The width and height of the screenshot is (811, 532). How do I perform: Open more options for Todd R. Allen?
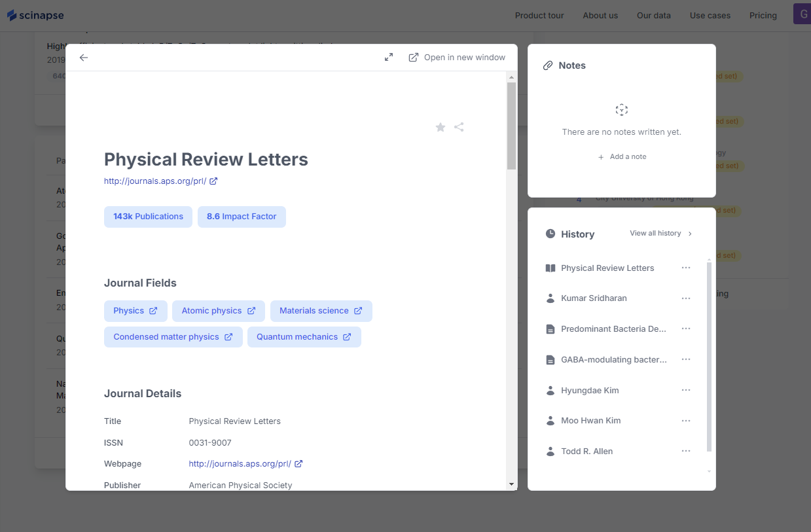(x=686, y=451)
